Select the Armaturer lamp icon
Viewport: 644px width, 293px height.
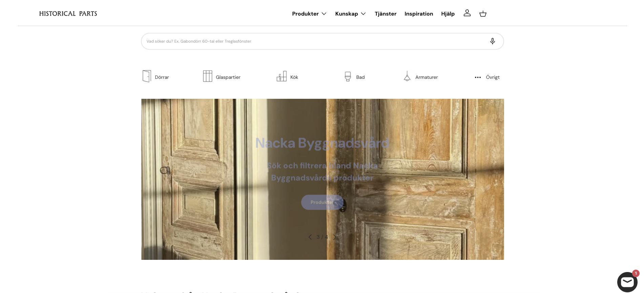point(407,76)
